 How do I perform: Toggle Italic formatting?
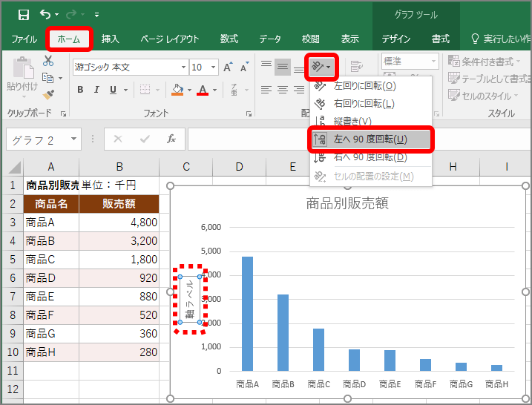point(96,90)
